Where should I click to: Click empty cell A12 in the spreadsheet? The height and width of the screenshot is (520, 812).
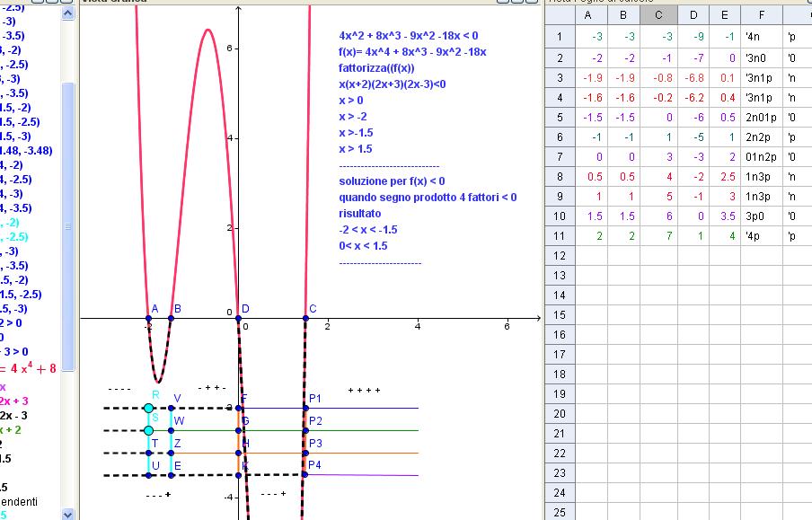coord(592,255)
